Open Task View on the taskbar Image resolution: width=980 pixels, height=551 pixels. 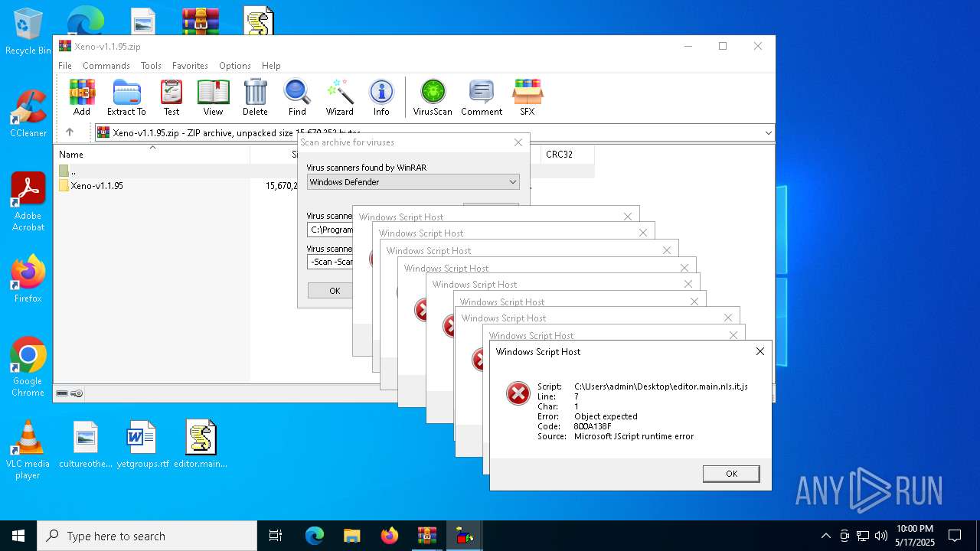(276, 536)
